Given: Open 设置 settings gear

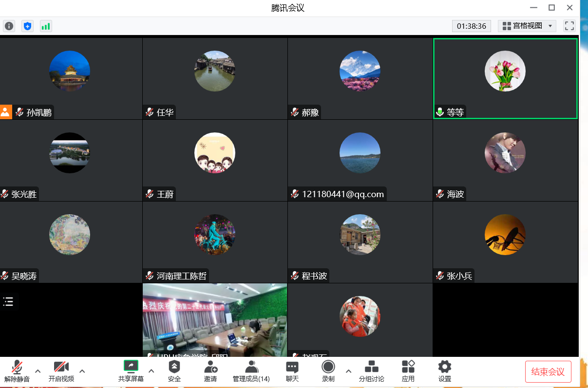Looking at the screenshot, I should pyautogui.click(x=444, y=371).
